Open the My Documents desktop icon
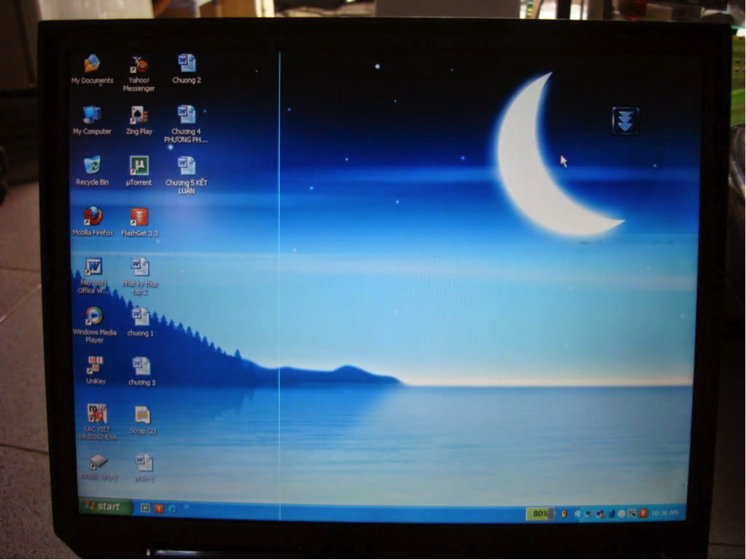The height and width of the screenshot is (560, 746). (x=92, y=64)
